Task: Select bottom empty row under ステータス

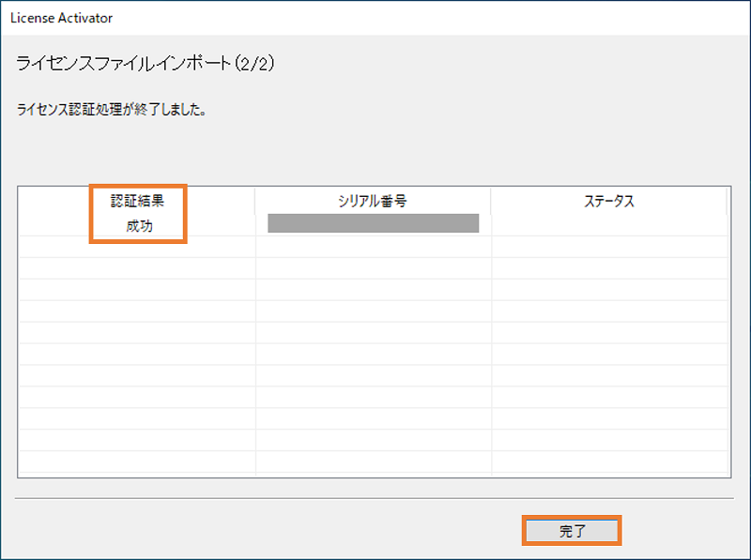Action: (609, 462)
